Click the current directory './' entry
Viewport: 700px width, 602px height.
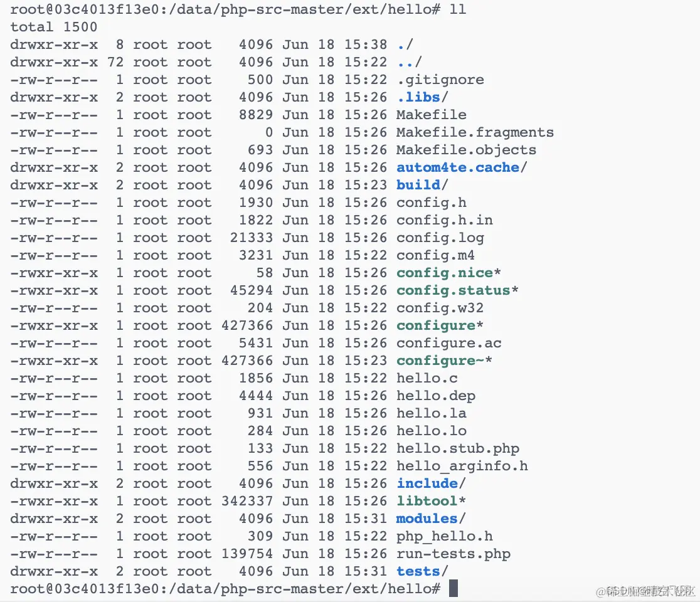click(405, 45)
